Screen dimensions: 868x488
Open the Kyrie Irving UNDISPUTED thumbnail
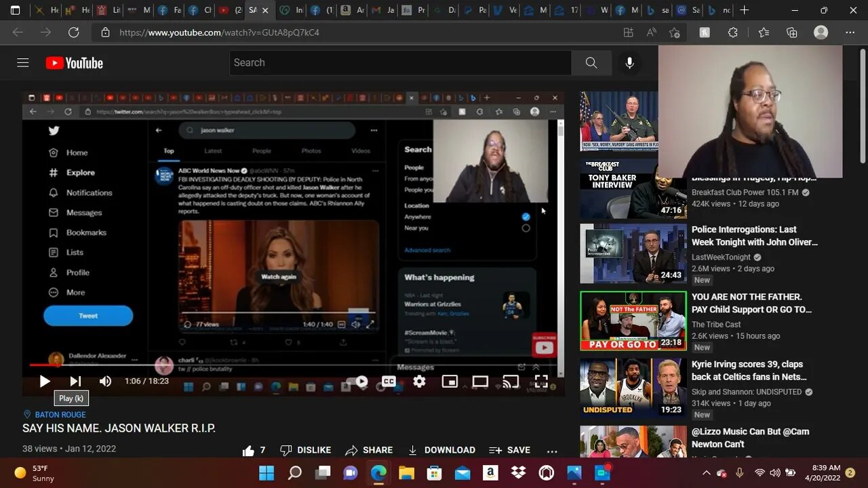633,388
